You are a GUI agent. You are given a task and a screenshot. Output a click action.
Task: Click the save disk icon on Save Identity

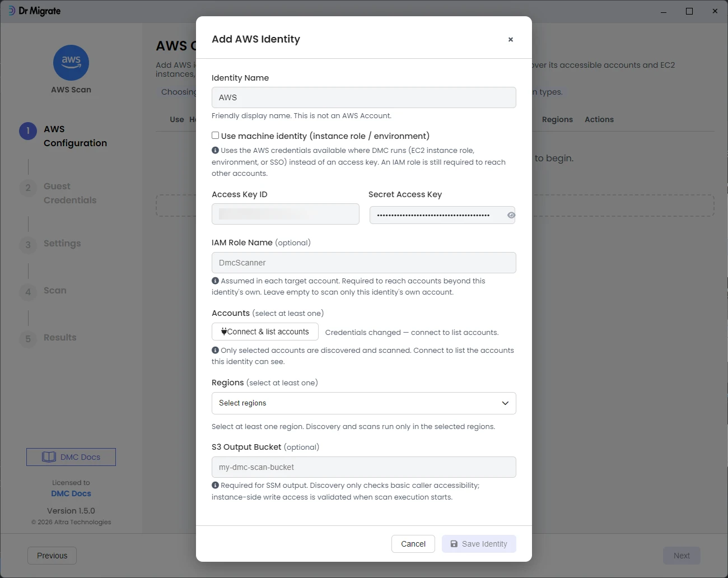click(454, 544)
